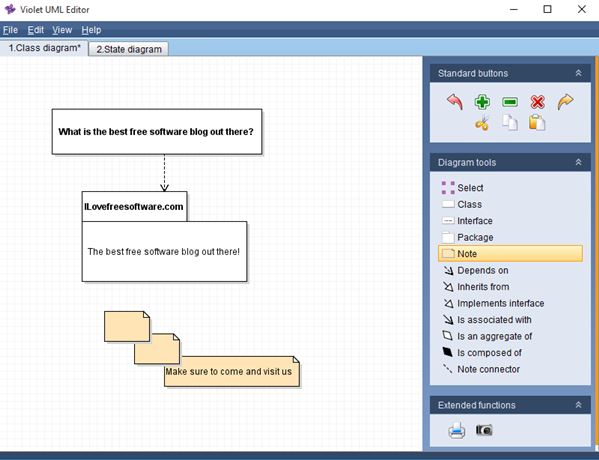This screenshot has width=599, height=460.
Task: Open the View menu
Action: pos(62,30)
